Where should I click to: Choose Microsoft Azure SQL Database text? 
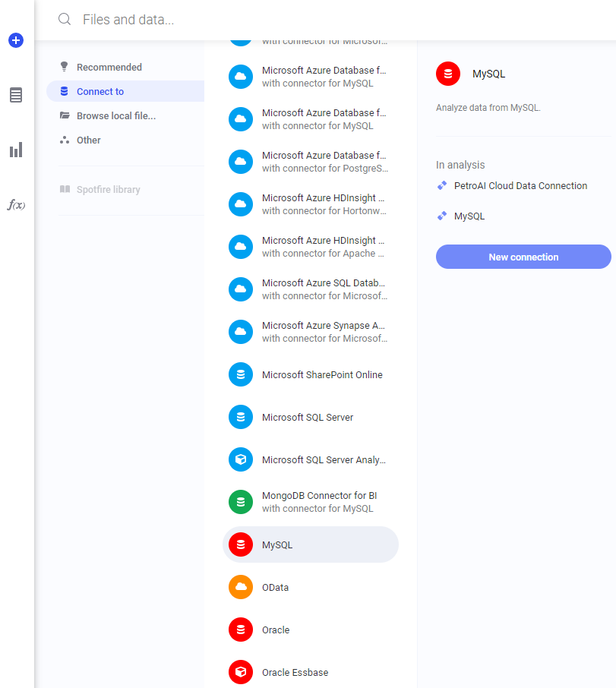coord(324,283)
